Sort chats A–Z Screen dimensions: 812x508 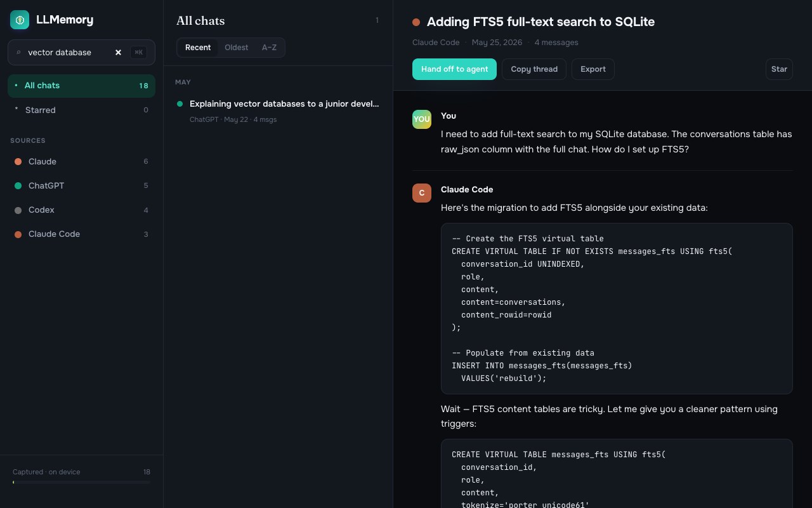click(269, 48)
